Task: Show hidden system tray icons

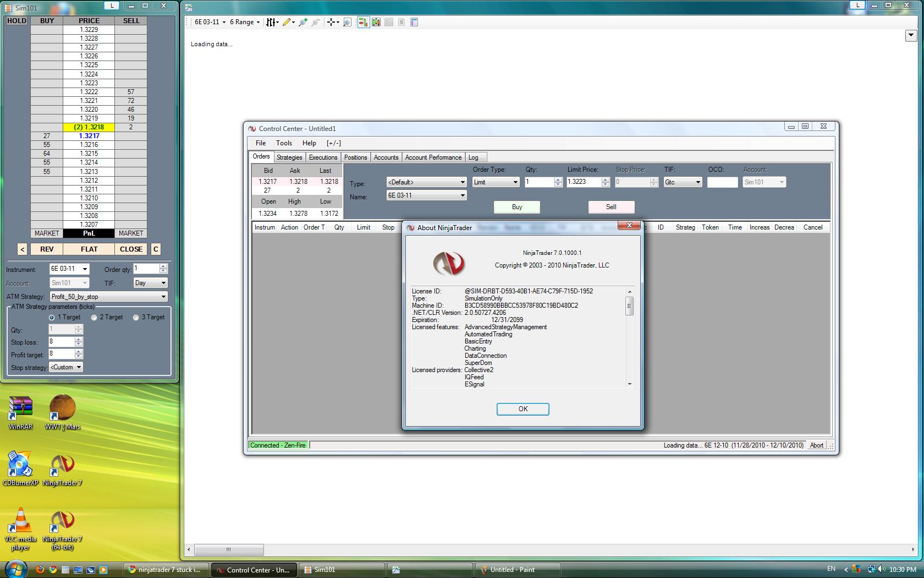Action: 846,569
